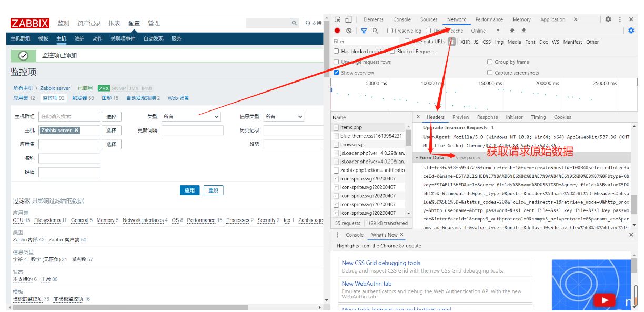Click the items.php file icon

336,127
